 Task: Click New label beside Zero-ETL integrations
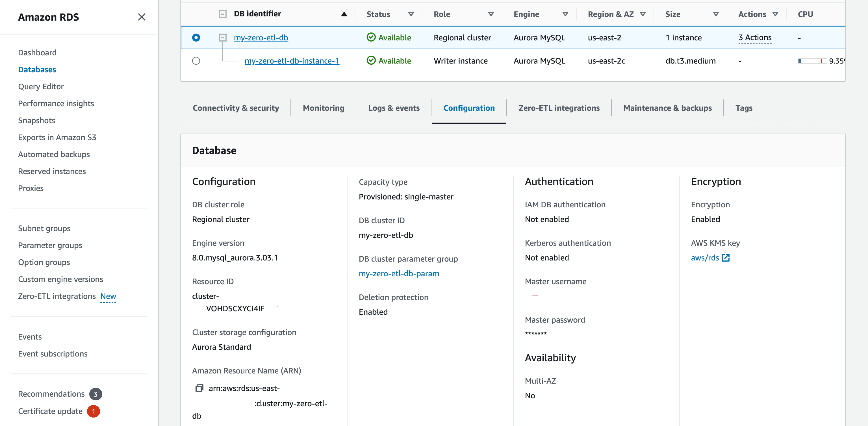tap(108, 296)
